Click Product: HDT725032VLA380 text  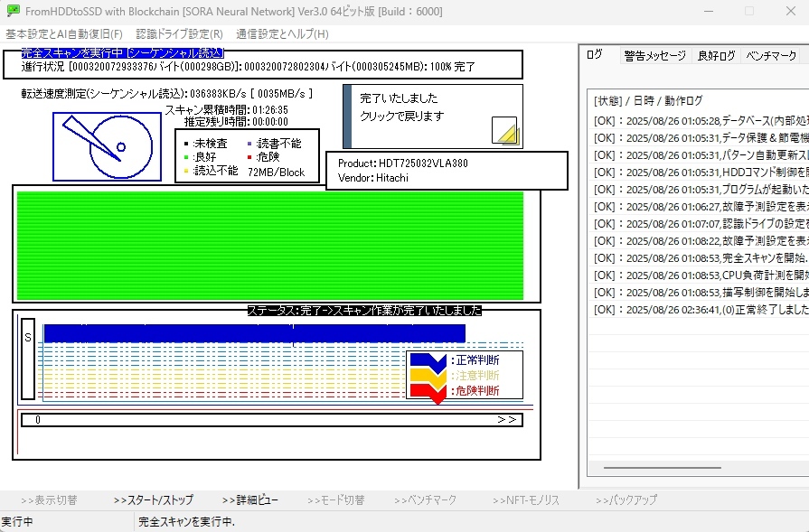(x=403, y=163)
